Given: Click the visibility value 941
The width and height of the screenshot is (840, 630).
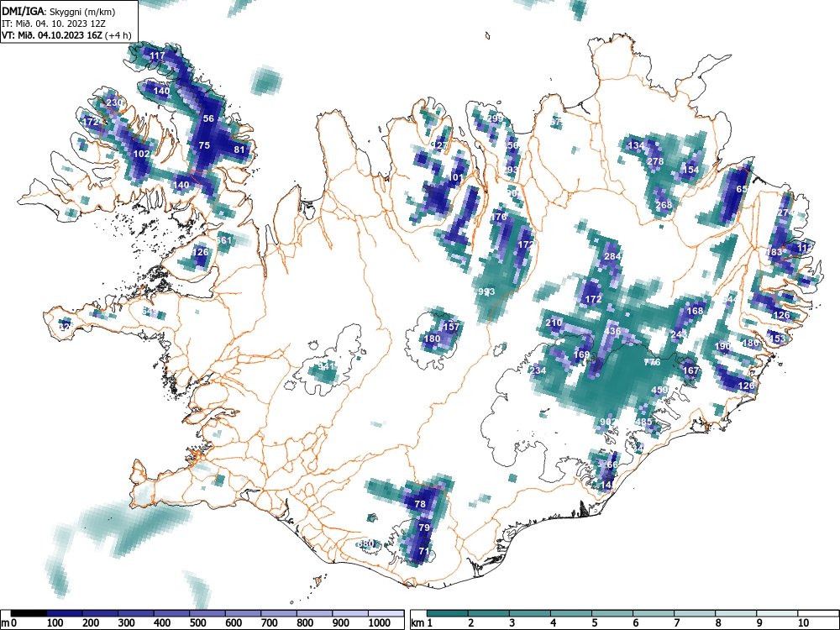Looking at the screenshot, I should 326,366.
